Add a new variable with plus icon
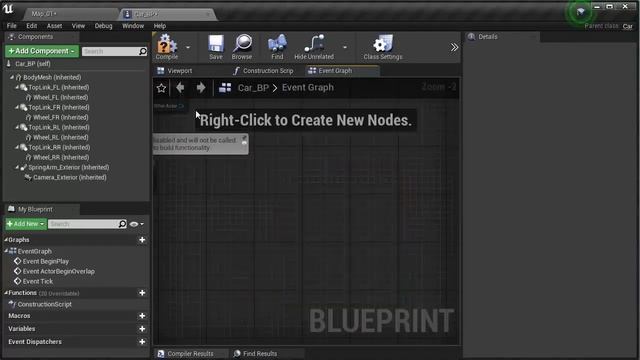Viewport: 640px width, 360px height. (x=142, y=329)
